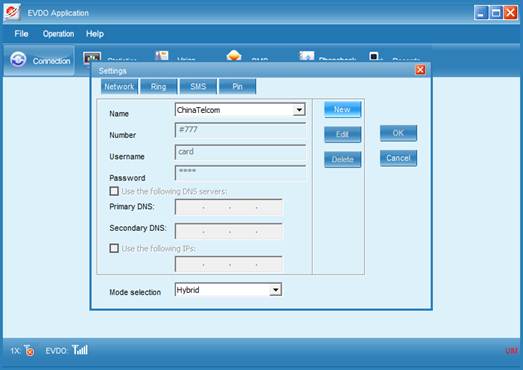523x370 pixels.
Task: Click the 'EVDO' status bar label
Action: (x=56, y=351)
